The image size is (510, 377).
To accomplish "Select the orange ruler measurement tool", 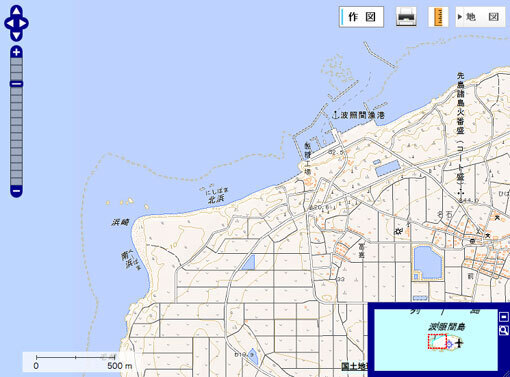I will pyautogui.click(x=438, y=17).
